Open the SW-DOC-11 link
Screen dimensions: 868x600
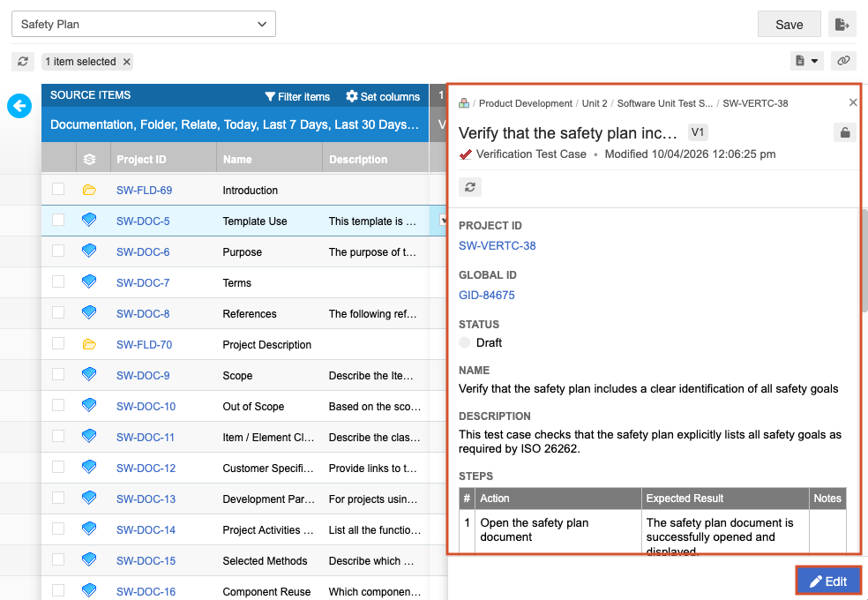[x=145, y=438]
